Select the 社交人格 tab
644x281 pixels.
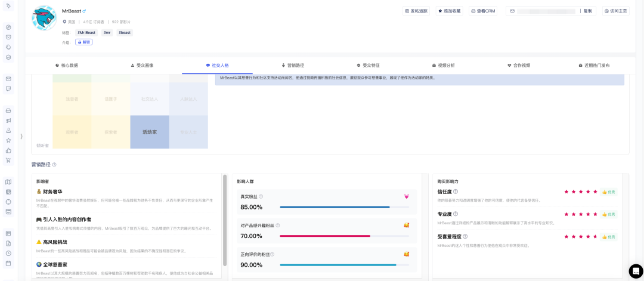(217, 65)
